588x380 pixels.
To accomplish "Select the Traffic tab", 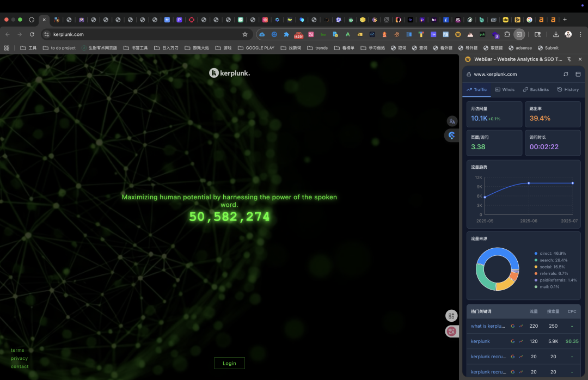I will coord(476,90).
